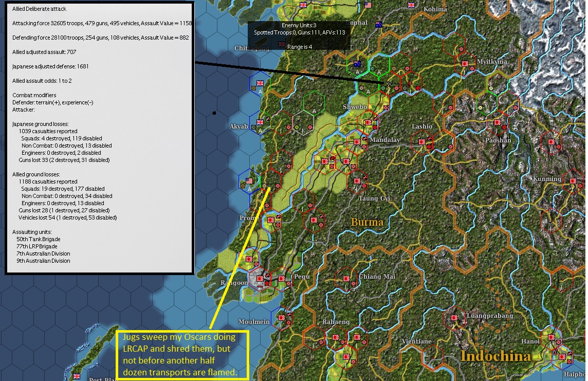Select the Australian flag near Imphal

pyautogui.click(x=379, y=25)
